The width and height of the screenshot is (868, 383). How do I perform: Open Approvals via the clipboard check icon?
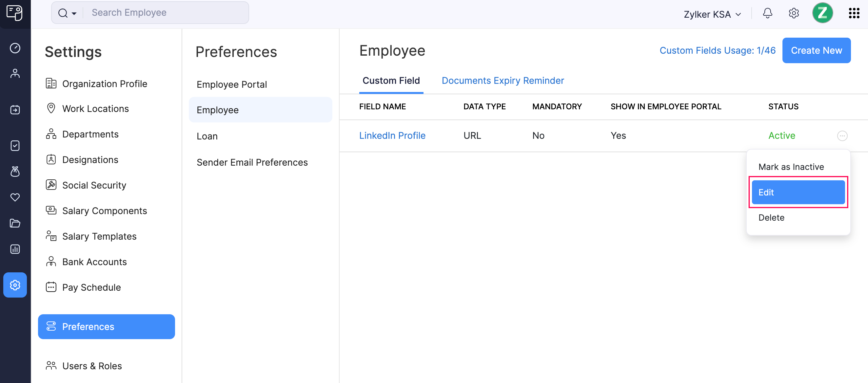[x=15, y=146]
